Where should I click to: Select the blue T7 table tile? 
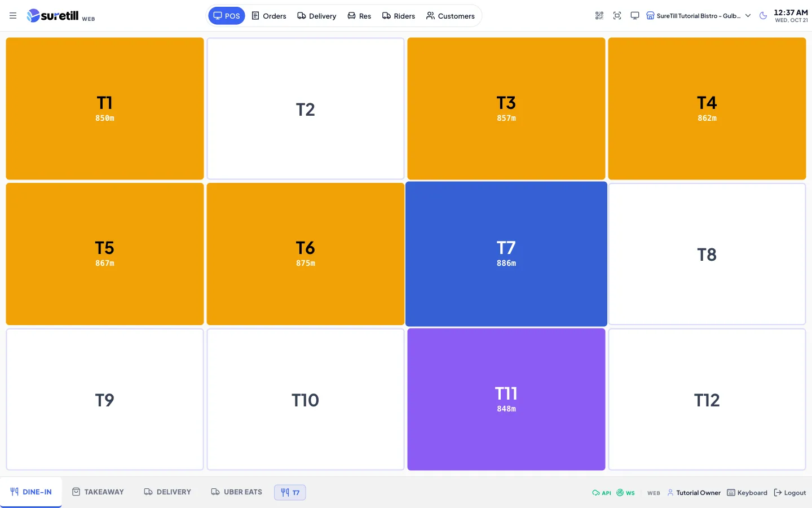(506, 254)
